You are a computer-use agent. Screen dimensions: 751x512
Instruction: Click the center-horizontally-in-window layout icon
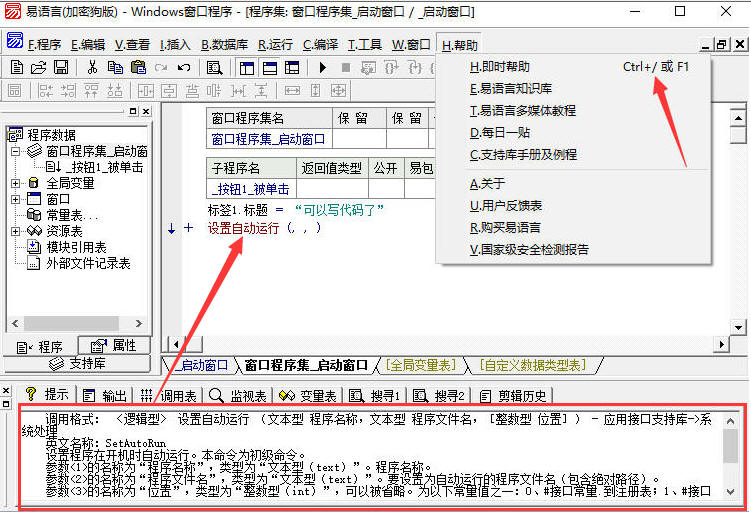coord(146,91)
